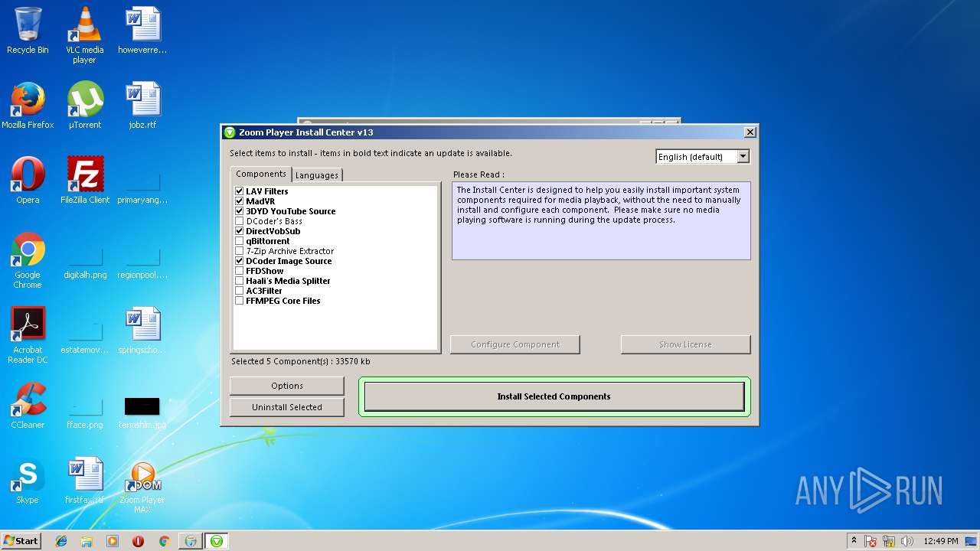Click the Uninstall Selected button
This screenshot has width=980, height=551.
(287, 407)
